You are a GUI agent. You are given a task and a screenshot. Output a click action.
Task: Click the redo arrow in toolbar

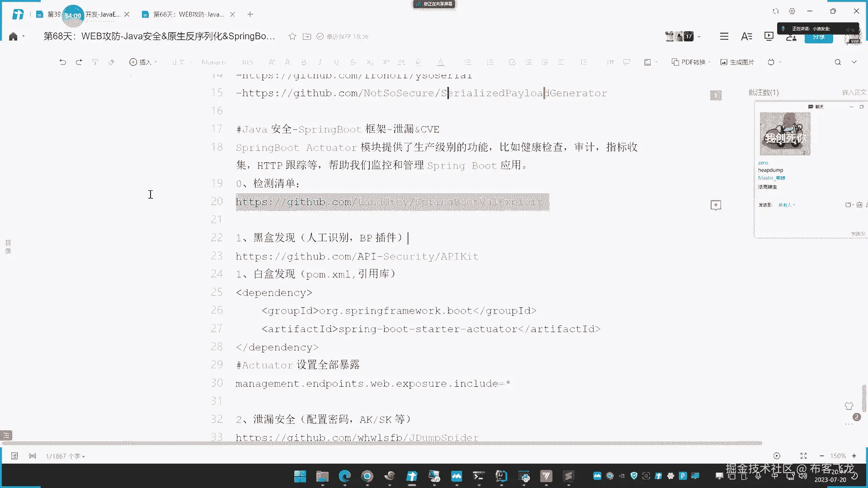79,62
